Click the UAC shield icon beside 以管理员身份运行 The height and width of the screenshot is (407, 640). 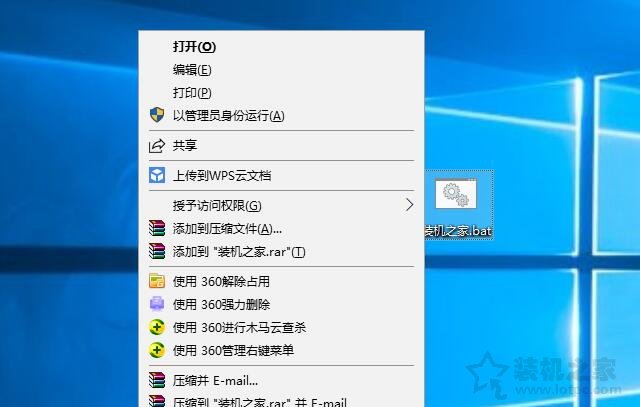157,115
